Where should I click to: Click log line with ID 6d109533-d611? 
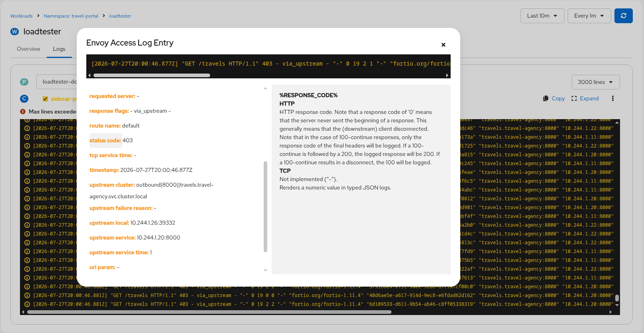323,304
